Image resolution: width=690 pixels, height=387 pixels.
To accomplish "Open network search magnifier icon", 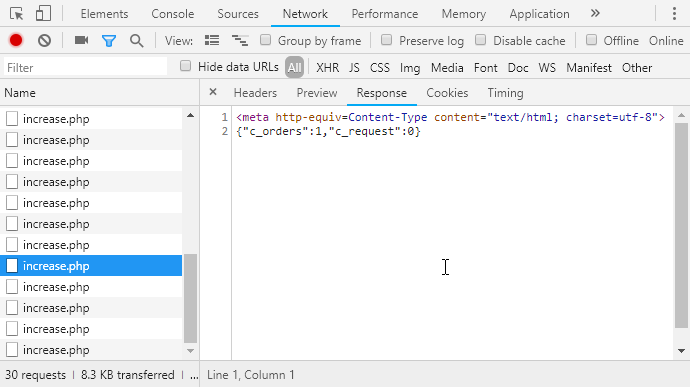I will [136, 41].
